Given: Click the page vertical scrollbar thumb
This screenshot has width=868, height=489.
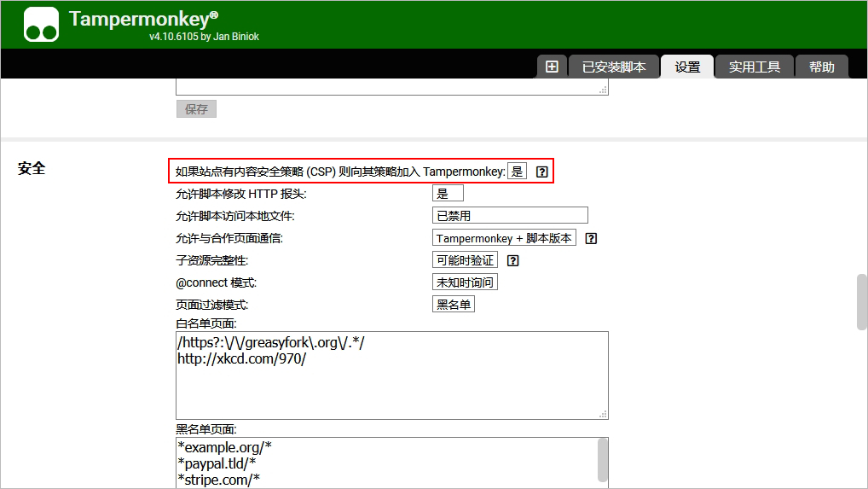Looking at the screenshot, I should pos(862,302).
